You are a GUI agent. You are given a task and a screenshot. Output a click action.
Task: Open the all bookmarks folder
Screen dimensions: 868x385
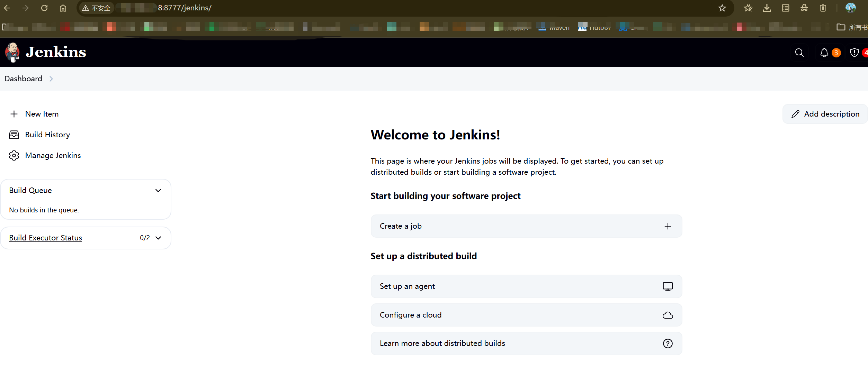tap(852, 27)
